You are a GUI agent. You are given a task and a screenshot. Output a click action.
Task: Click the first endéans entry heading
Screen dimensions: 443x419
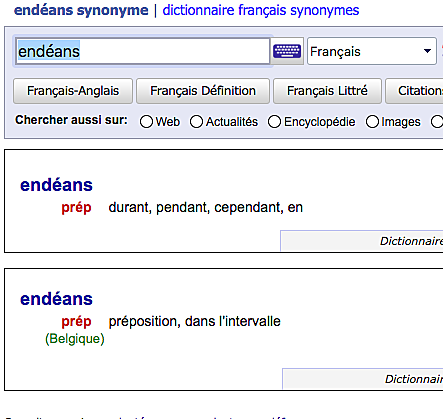pyautogui.click(x=56, y=185)
